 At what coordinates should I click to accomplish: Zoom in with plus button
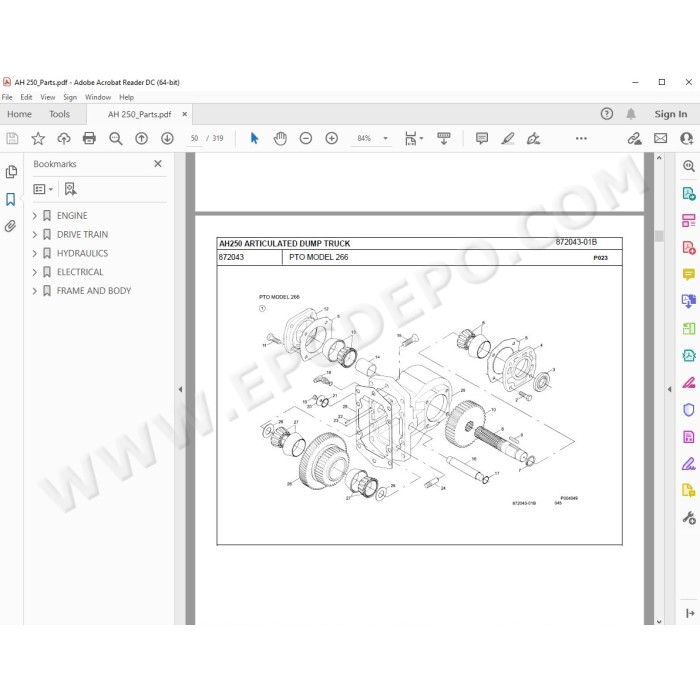(x=332, y=138)
